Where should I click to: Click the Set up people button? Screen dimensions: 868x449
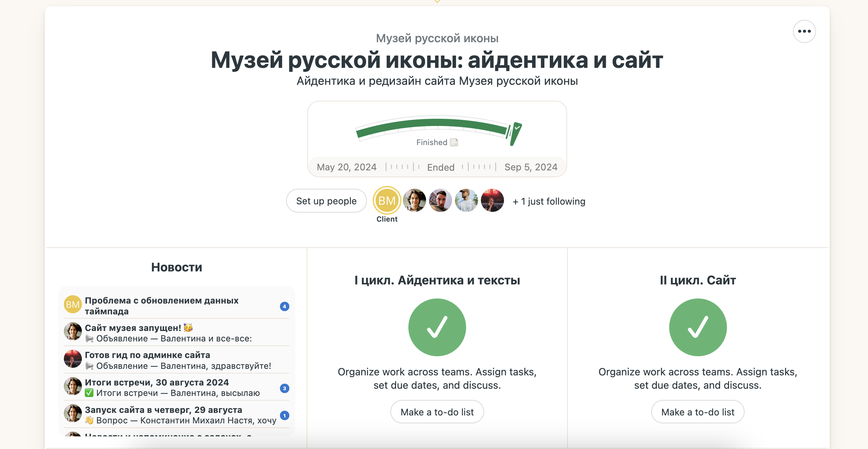[x=326, y=201]
